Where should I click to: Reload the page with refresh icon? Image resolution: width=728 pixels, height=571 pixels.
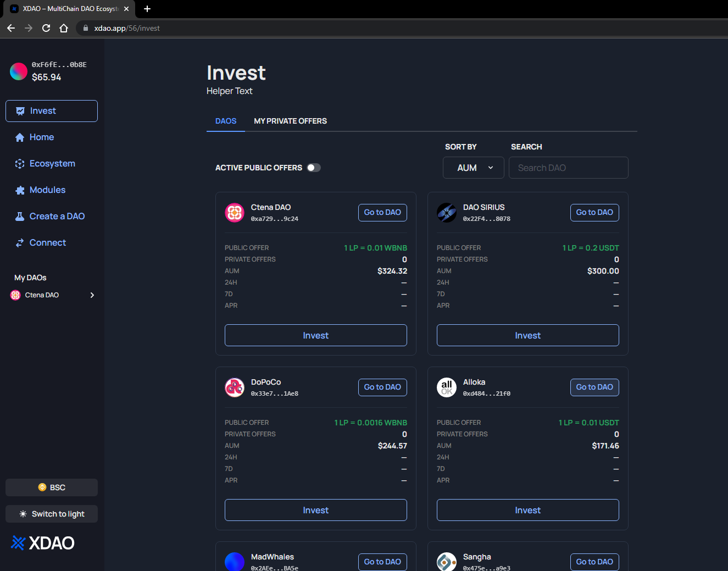tap(46, 28)
